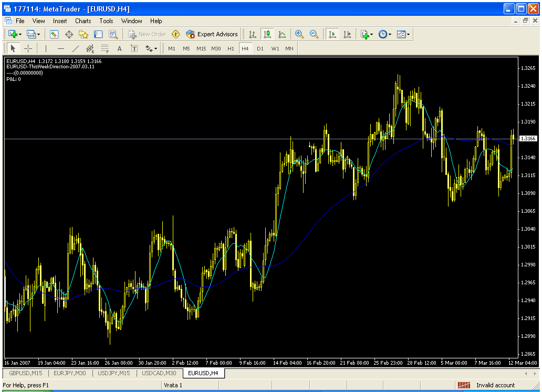Zoom out on the chart
This screenshot has height=392, width=542.
(314, 34)
